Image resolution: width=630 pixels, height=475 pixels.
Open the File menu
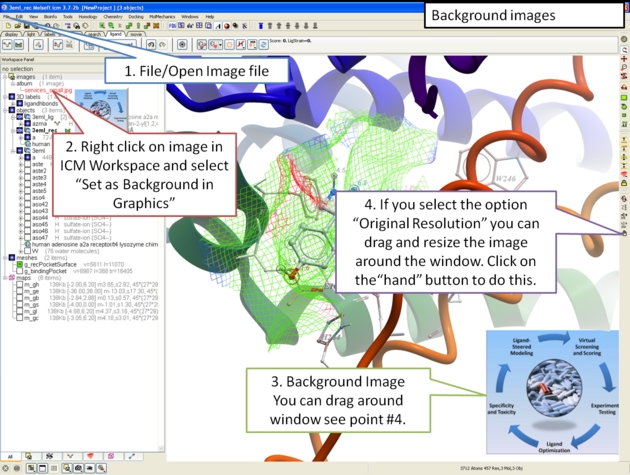click(6, 17)
